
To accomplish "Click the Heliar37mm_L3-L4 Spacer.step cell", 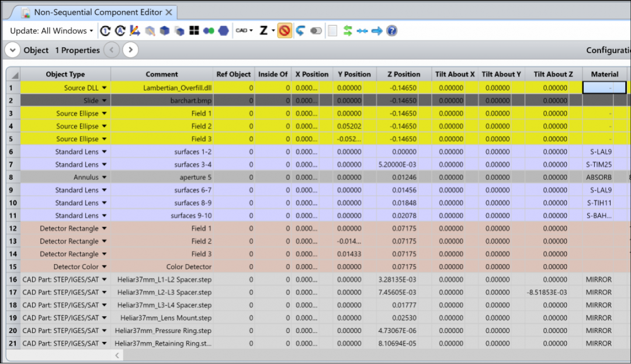I will click(x=162, y=305).
